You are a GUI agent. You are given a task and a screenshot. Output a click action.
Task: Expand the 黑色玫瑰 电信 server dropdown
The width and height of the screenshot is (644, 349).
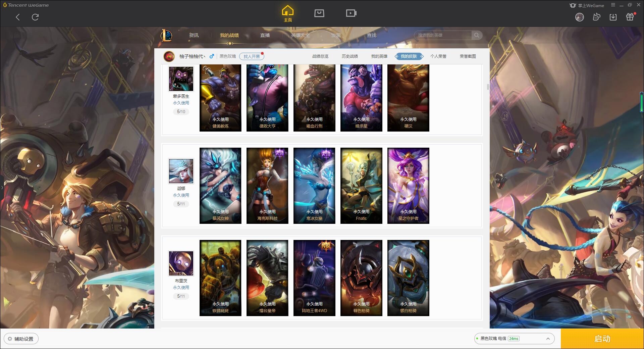click(514, 339)
